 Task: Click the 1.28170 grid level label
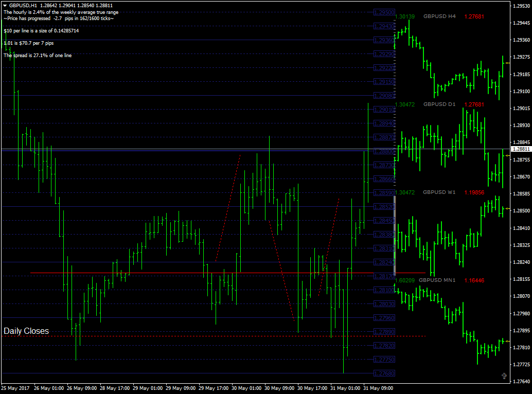(384, 276)
